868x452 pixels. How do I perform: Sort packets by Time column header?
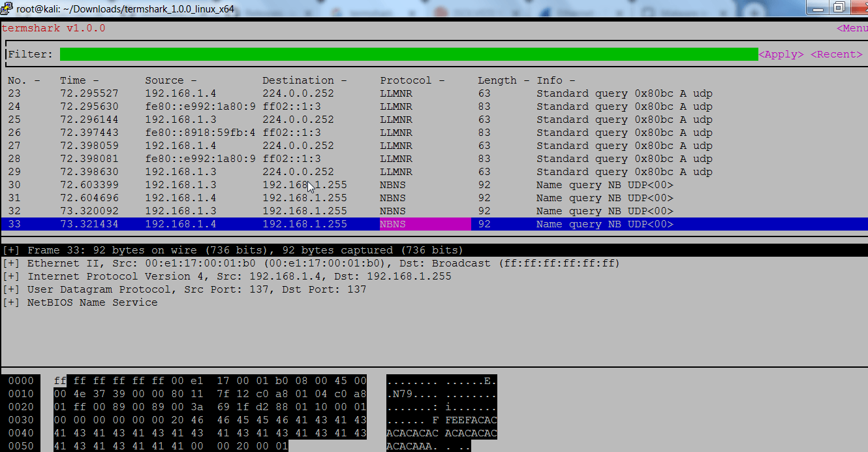[x=79, y=80]
